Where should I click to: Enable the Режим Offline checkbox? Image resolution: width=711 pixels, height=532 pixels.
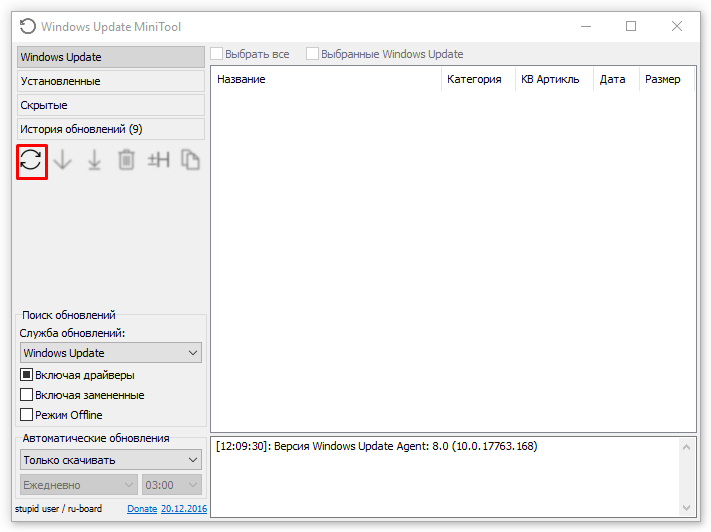pyautogui.click(x=26, y=415)
